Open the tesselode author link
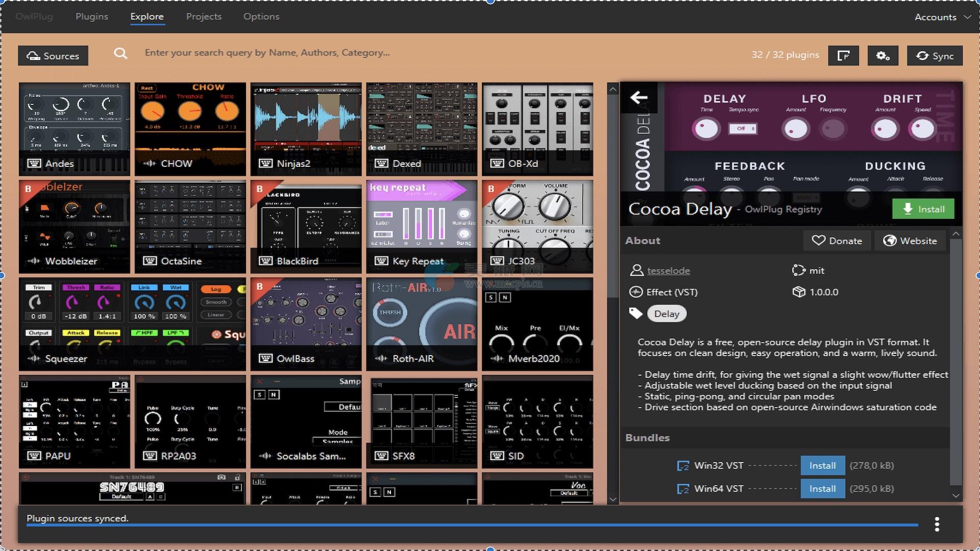This screenshot has height=551, width=980. pyautogui.click(x=668, y=270)
